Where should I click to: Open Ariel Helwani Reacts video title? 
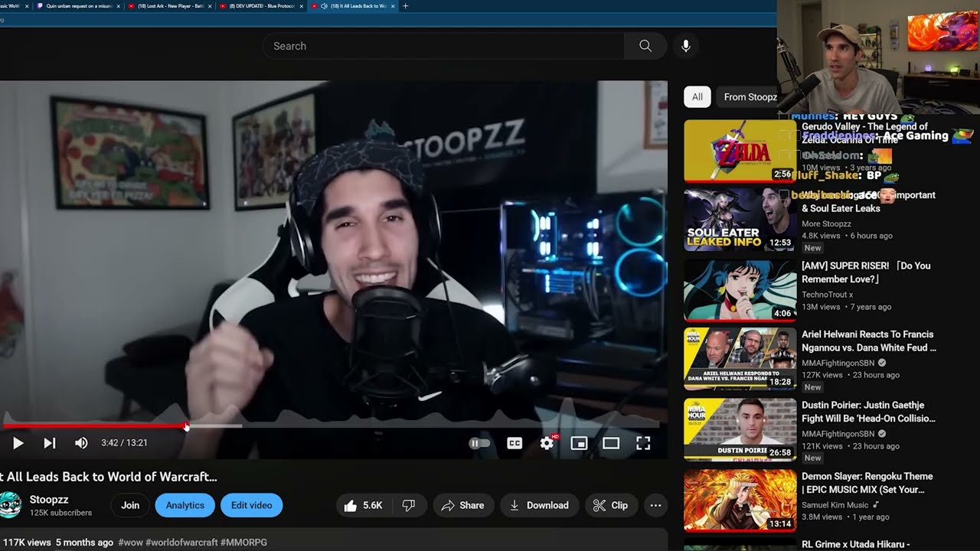point(869,341)
